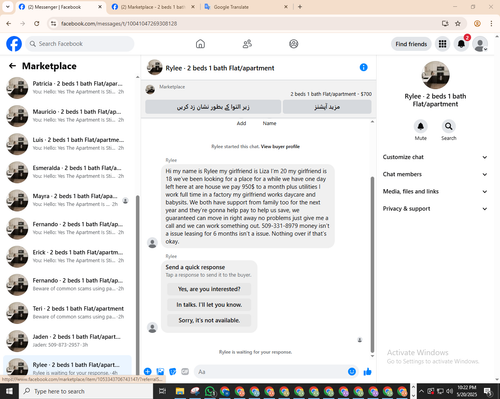The height and width of the screenshot is (399, 500).
Task: Open the account avatar menu
Action: pyautogui.click(x=480, y=44)
